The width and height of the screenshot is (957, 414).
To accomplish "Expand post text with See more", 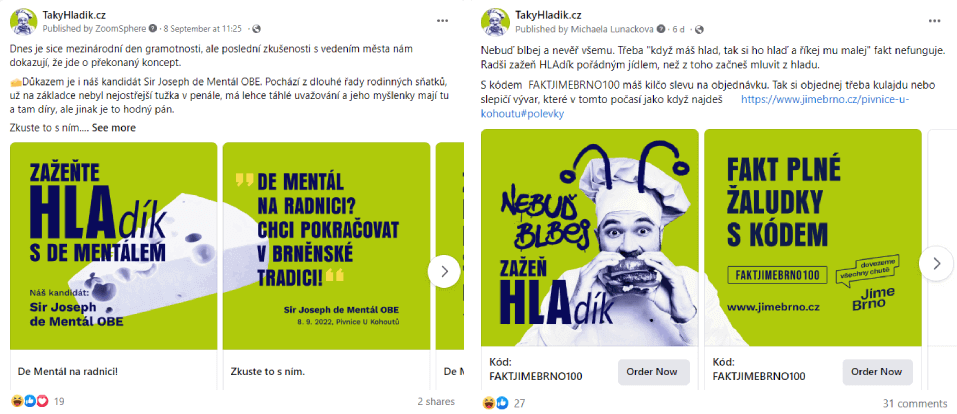I will (114, 128).
